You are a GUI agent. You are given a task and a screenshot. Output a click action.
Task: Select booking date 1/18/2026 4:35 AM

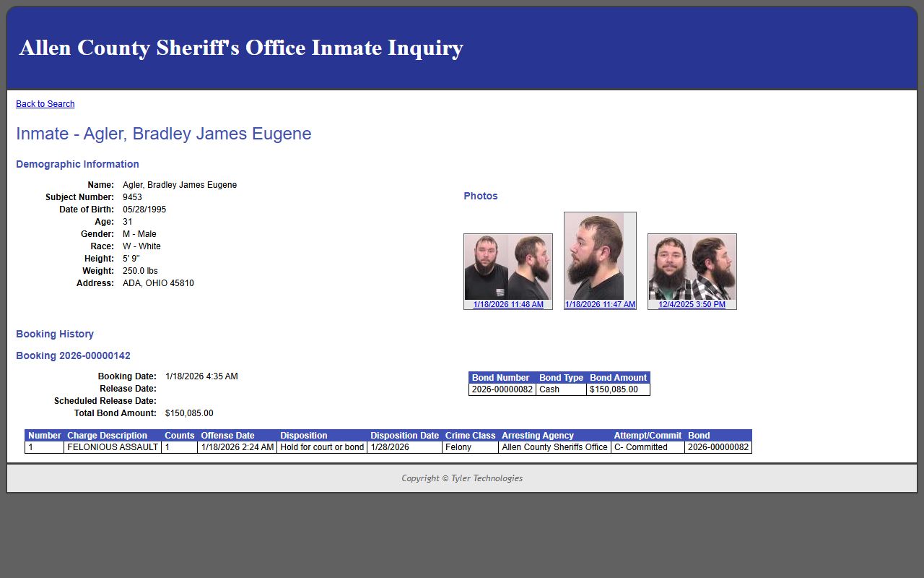[x=201, y=376]
